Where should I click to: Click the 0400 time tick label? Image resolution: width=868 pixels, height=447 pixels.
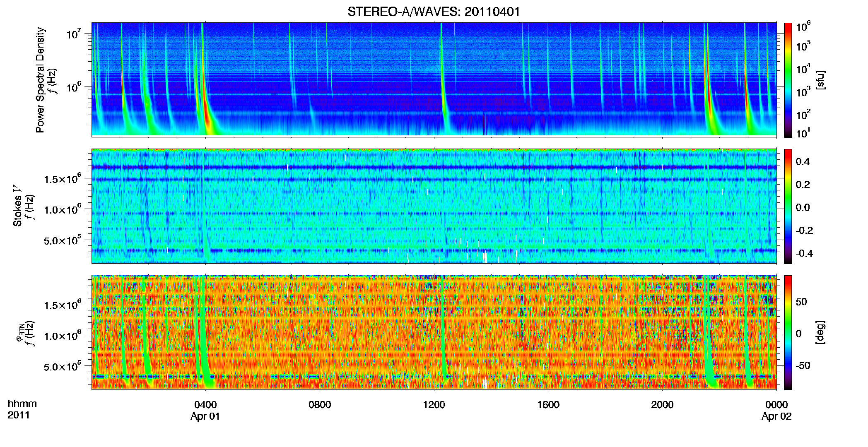coord(205,404)
